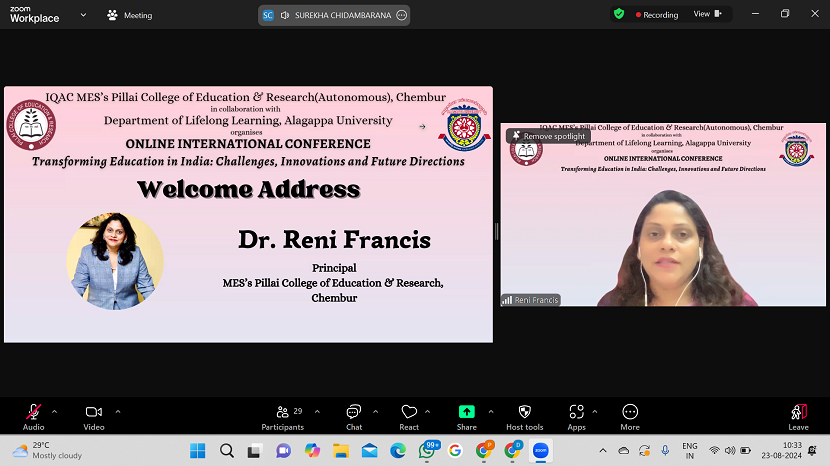Open the Meeting tab at top
The image size is (830, 466).
point(130,15)
